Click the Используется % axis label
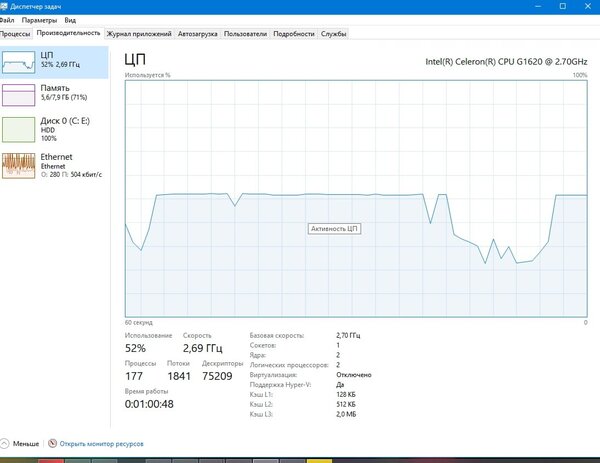Image resolution: width=600 pixels, height=463 pixels. [x=147, y=75]
